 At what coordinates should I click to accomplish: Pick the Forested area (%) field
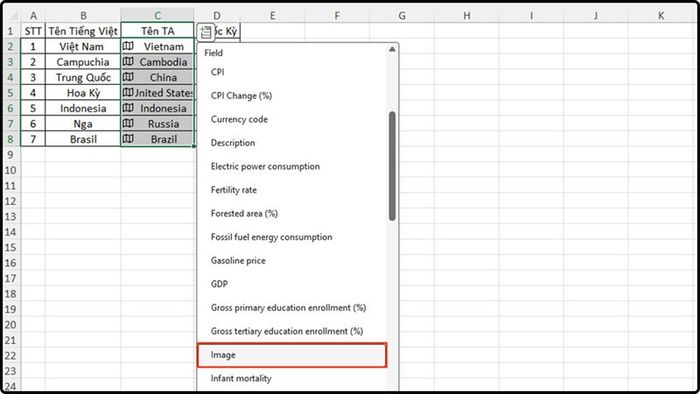point(292,214)
